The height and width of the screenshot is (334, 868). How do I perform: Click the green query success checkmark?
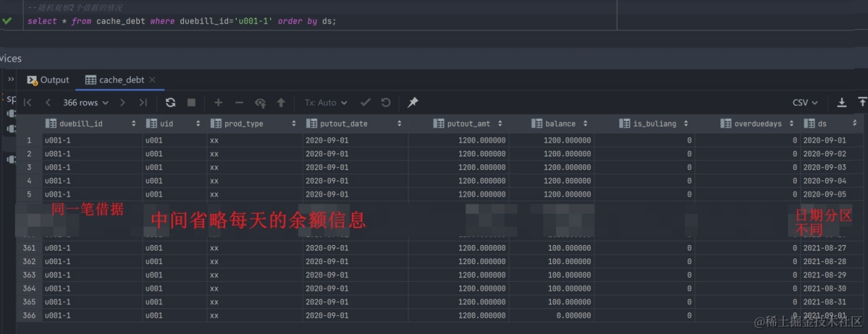(x=7, y=21)
